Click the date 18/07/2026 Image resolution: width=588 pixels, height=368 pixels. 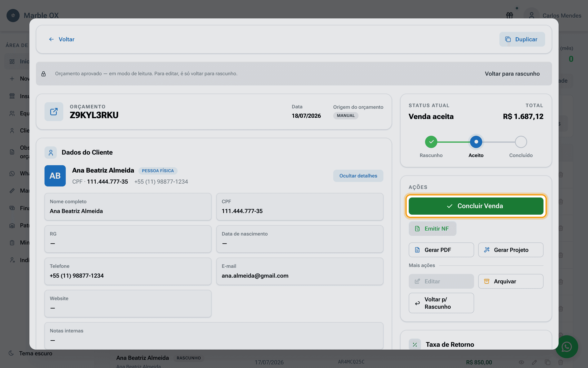pos(306,116)
